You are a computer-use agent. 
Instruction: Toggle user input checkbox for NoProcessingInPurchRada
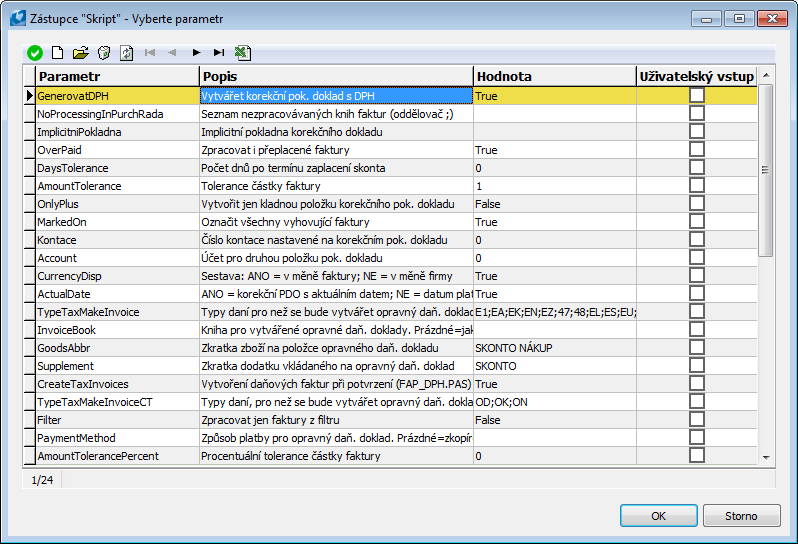(697, 113)
